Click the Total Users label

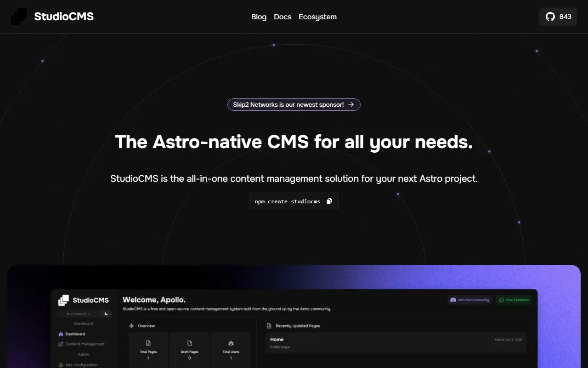[x=231, y=352]
